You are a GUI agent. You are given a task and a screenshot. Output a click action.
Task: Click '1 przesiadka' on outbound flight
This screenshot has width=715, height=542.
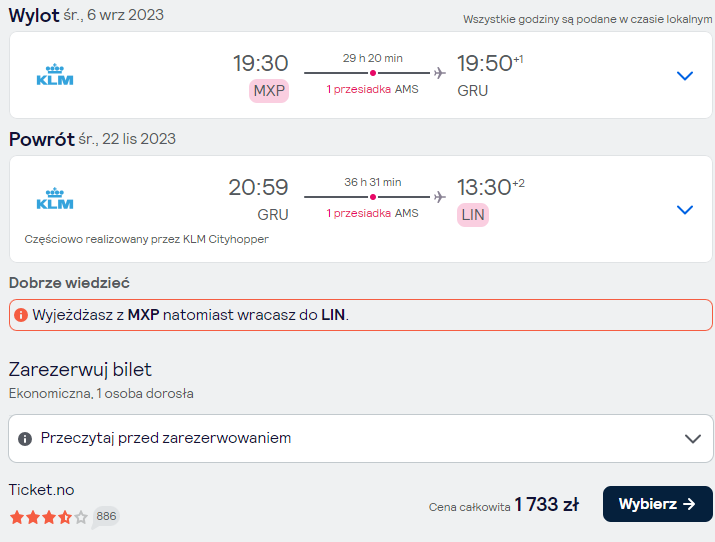tap(358, 89)
